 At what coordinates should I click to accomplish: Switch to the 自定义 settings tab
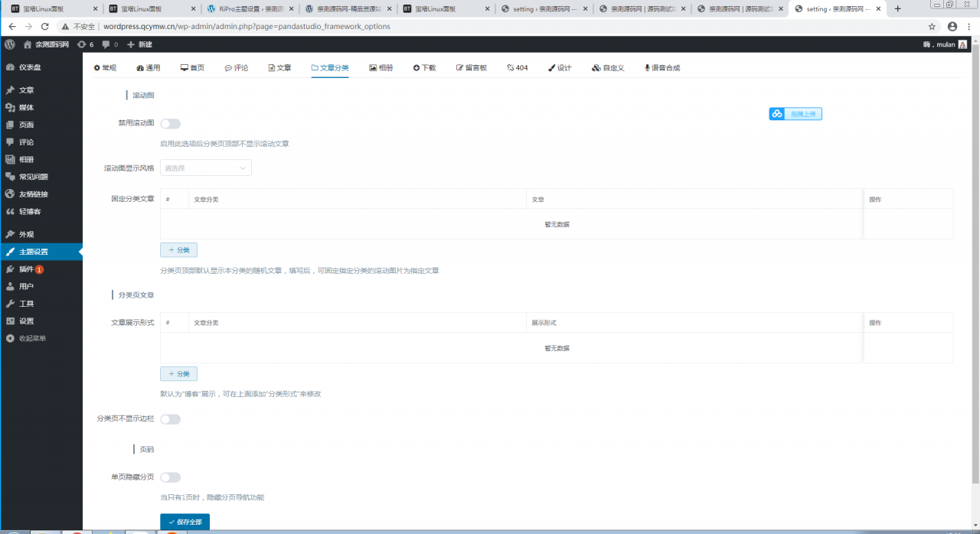pyautogui.click(x=608, y=68)
